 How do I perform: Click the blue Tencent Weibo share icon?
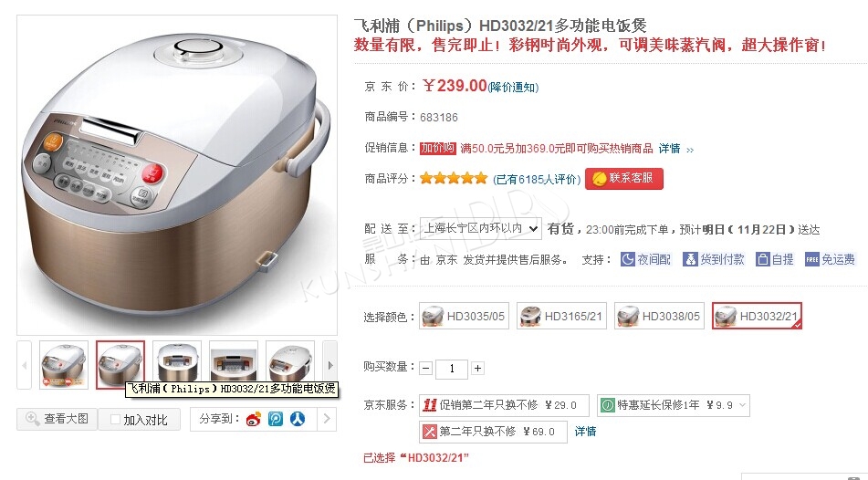point(276,419)
